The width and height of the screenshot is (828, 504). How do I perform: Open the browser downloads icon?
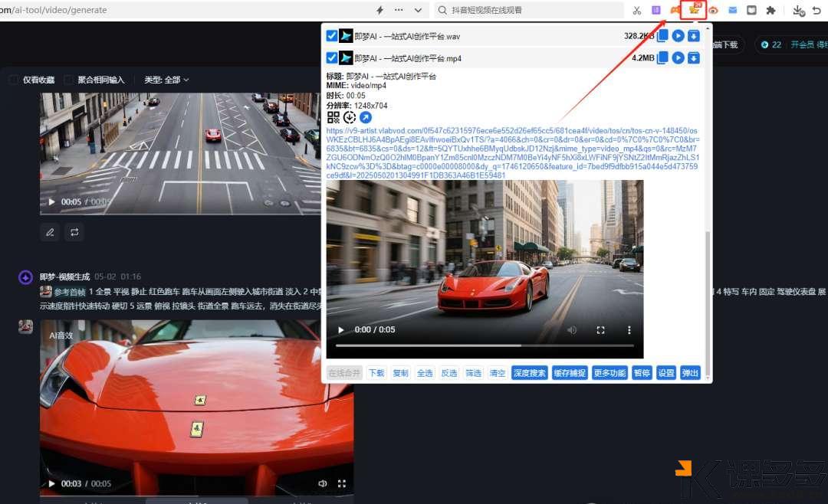click(x=798, y=11)
